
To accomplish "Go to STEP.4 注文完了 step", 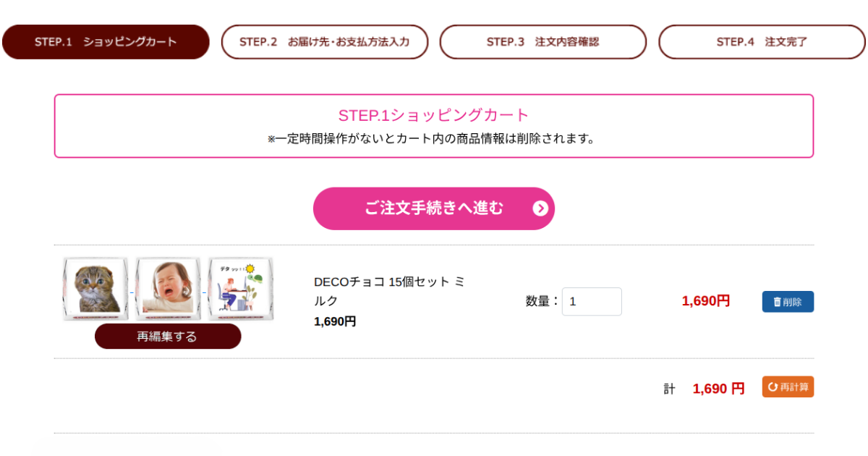I will point(762,42).
